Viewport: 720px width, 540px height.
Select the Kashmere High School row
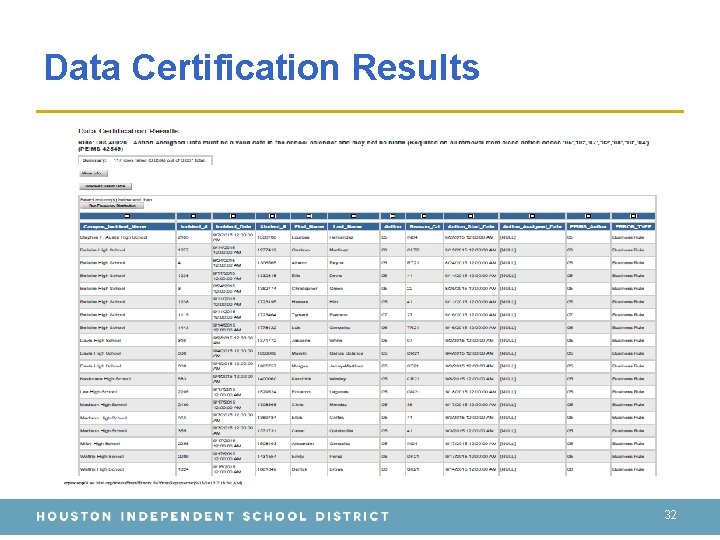(x=367, y=379)
